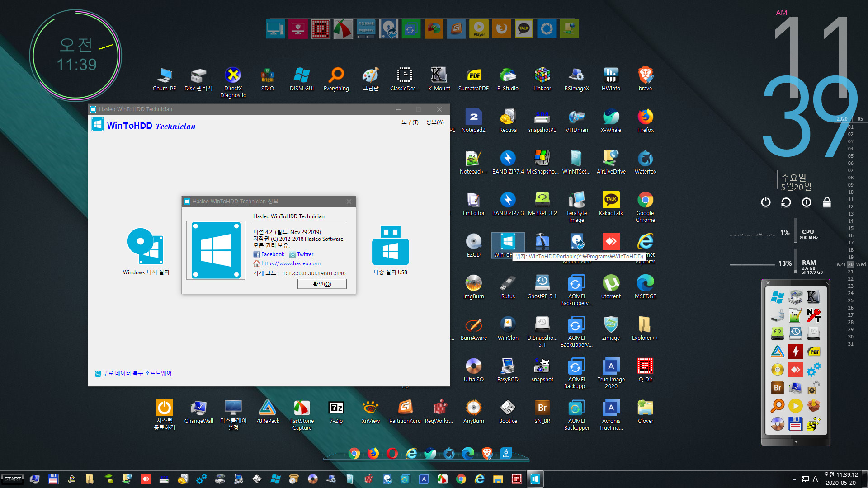Open the 도구(T) menu in WinToHDD
The height and width of the screenshot is (488, 868).
tap(410, 122)
